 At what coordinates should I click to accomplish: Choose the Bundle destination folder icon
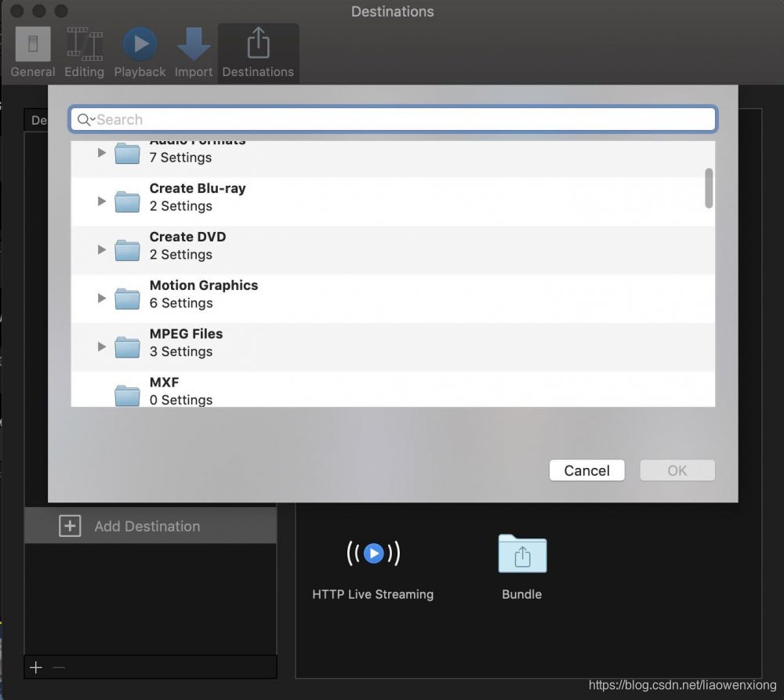tap(522, 553)
